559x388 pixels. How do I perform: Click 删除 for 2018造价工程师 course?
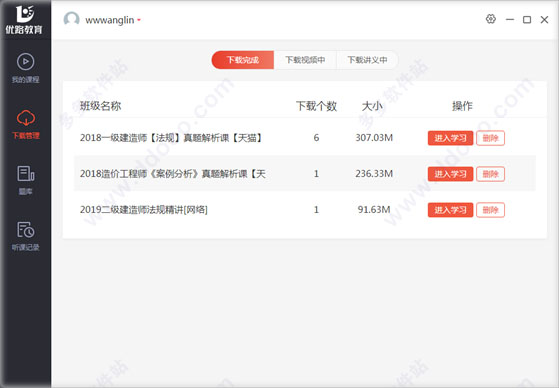491,174
